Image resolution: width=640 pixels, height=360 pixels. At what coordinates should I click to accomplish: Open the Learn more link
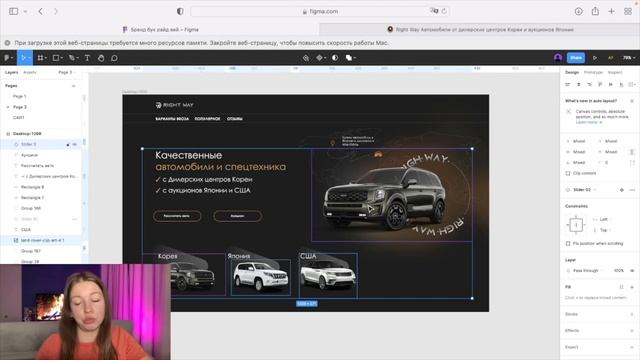click(588, 122)
